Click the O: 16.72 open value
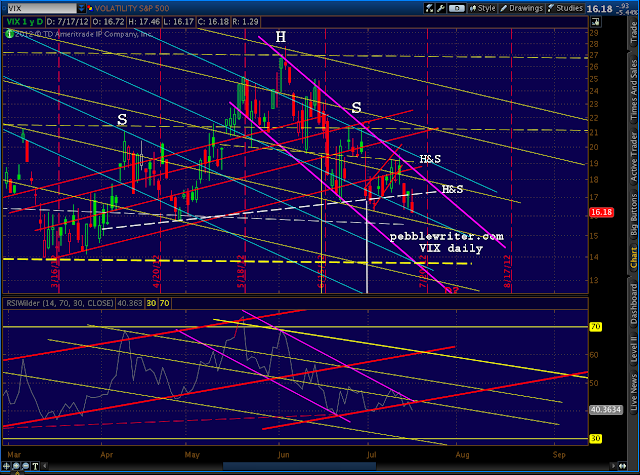Viewport: 640px width, 475px height. click(x=108, y=22)
